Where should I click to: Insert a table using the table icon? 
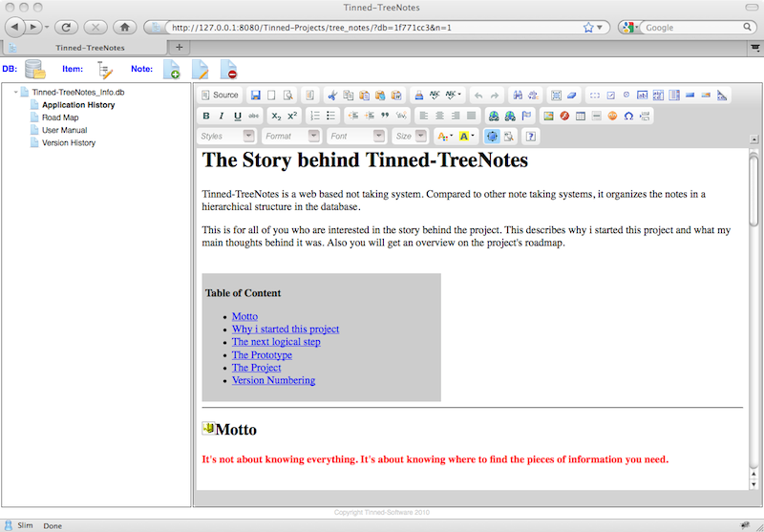tap(581, 116)
